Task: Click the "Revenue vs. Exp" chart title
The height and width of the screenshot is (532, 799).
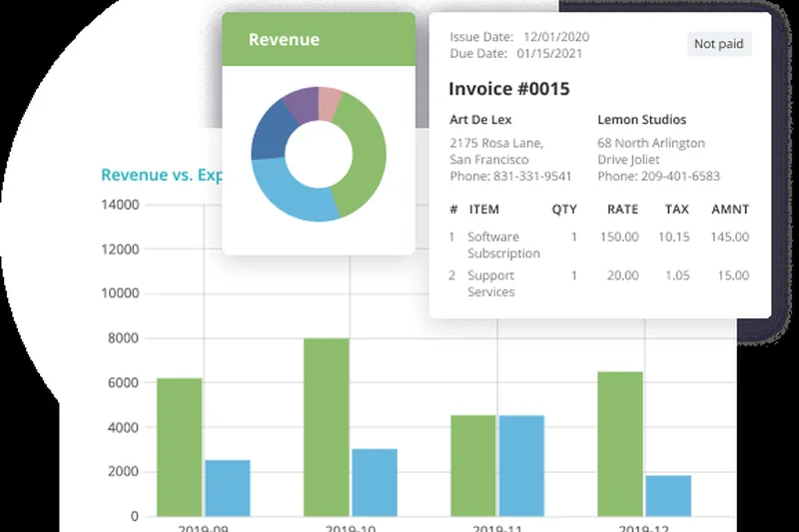Action: coord(161,175)
